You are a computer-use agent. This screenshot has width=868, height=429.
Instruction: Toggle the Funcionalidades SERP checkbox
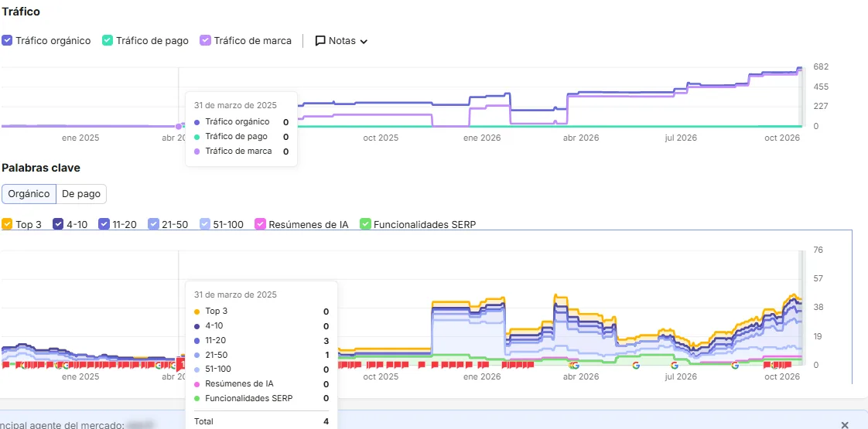(x=365, y=224)
